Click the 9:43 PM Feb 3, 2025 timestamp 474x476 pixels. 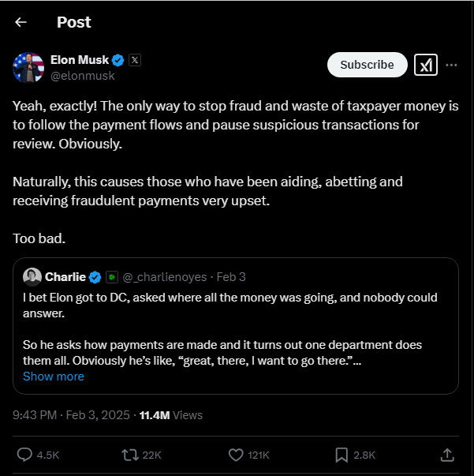point(72,414)
